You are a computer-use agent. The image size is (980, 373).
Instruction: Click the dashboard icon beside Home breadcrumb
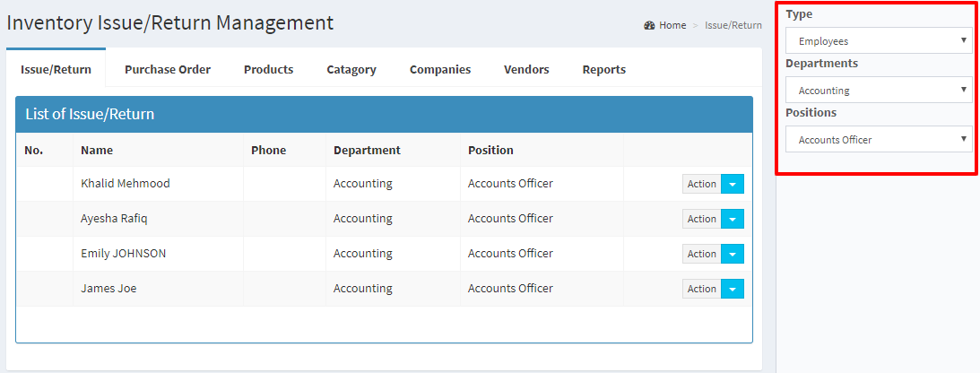click(649, 26)
